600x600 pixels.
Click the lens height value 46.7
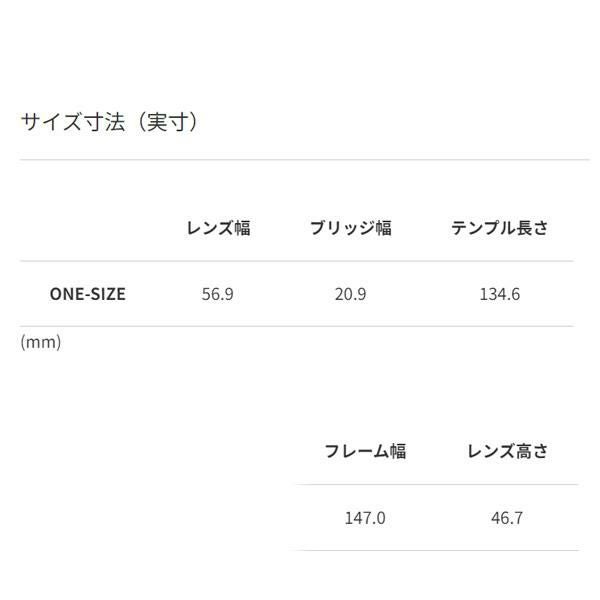(x=507, y=517)
